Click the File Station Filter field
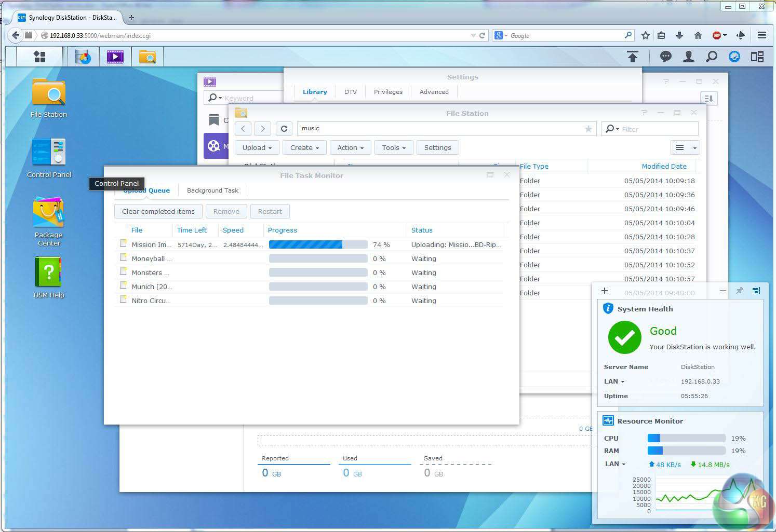Screen dimensions: 776x532 pos(657,129)
